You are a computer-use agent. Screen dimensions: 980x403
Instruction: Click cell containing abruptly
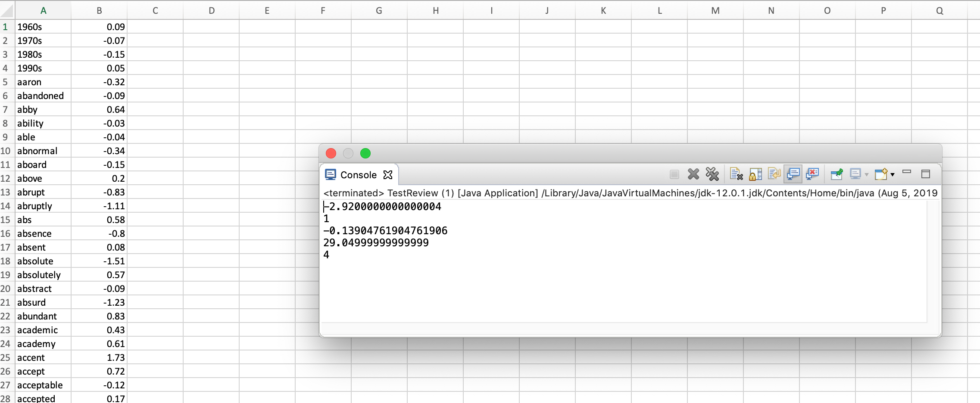pyautogui.click(x=43, y=206)
